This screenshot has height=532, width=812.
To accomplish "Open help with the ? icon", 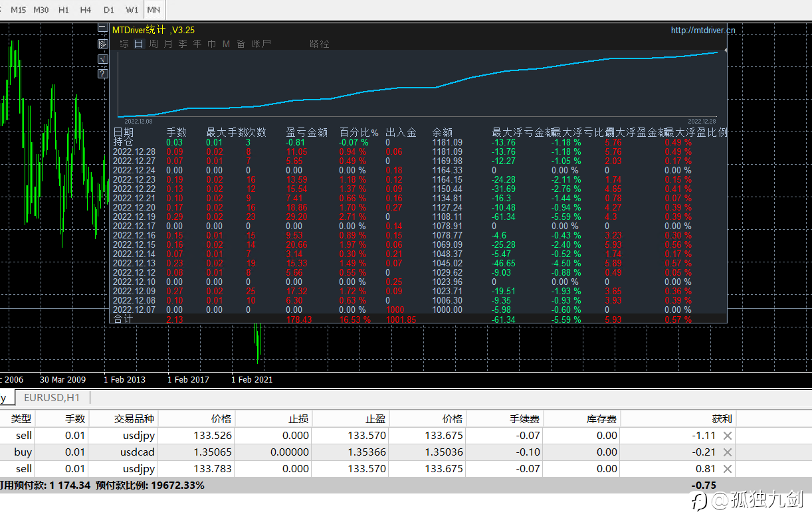I will [x=102, y=74].
